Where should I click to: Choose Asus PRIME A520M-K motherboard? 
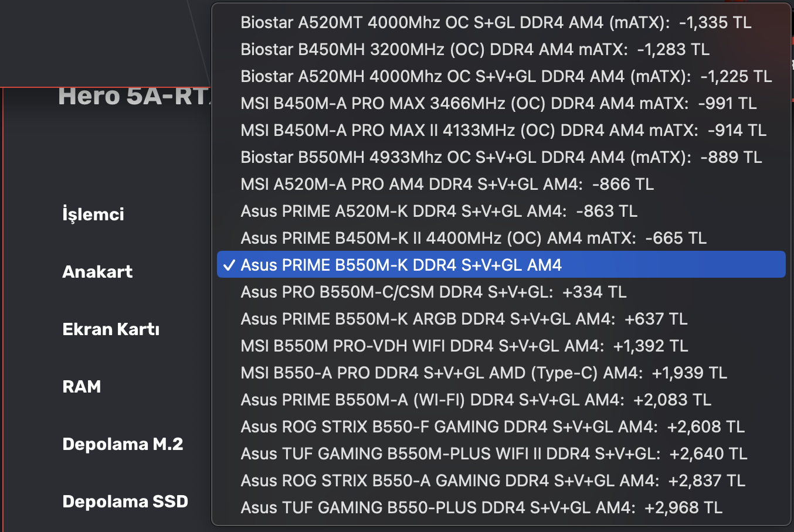coord(439,211)
